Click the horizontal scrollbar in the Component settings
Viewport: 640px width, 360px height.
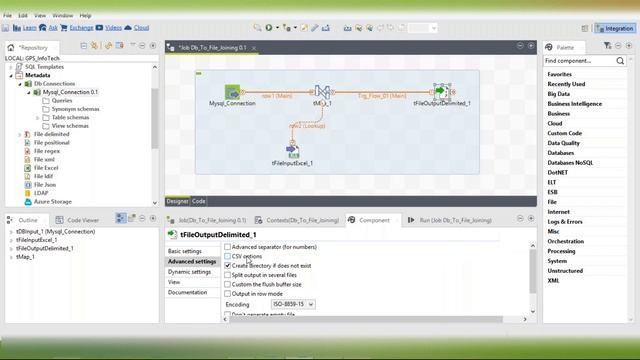pyautogui.click(x=365, y=319)
